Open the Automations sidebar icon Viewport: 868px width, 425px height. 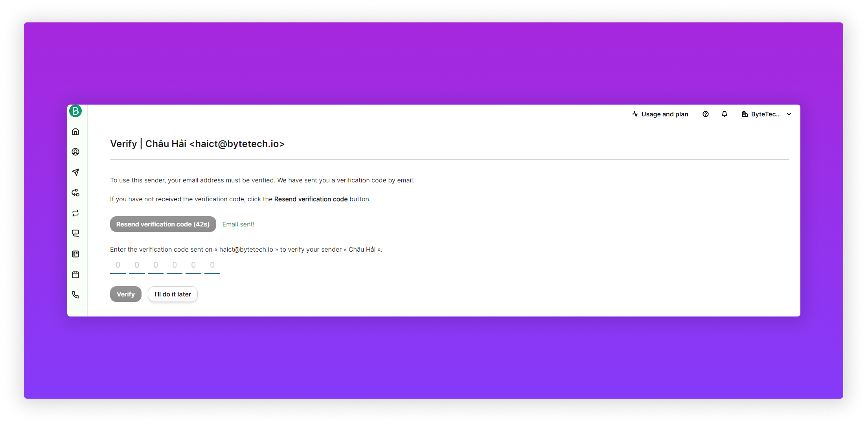[x=75, y=193]
